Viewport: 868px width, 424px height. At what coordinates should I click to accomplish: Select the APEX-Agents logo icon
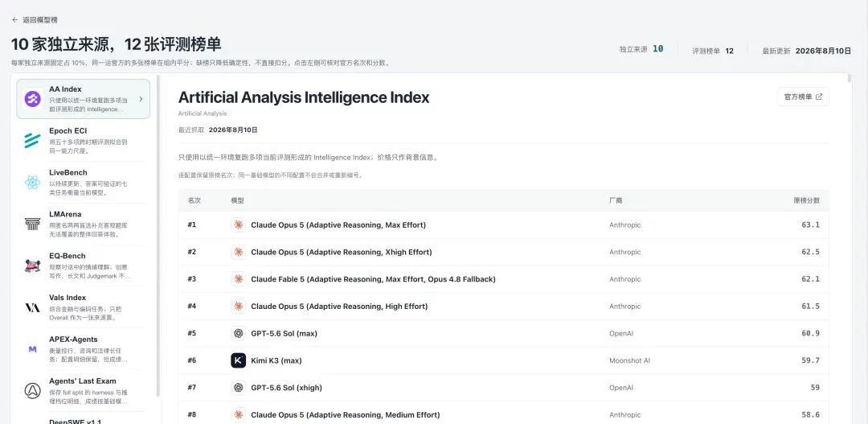click(x=33, y=349)
